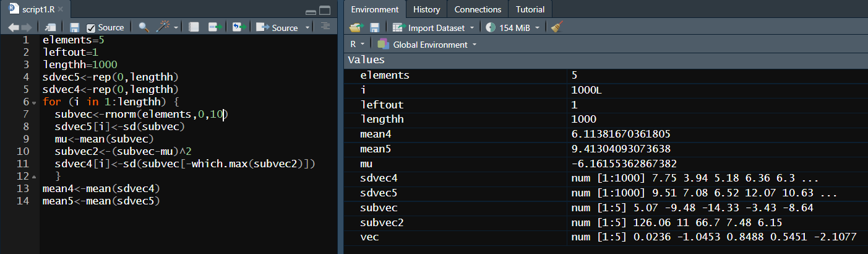Close the script1.R editor tab

(x=61, y=10)
